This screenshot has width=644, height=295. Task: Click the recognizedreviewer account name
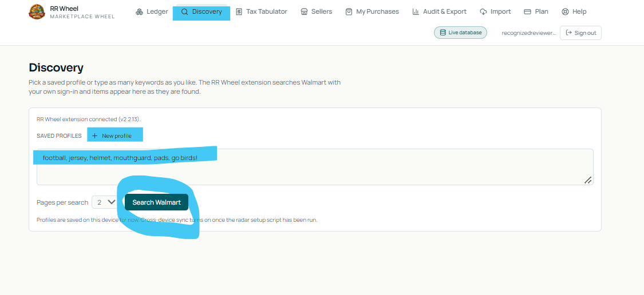click(528, 33)
